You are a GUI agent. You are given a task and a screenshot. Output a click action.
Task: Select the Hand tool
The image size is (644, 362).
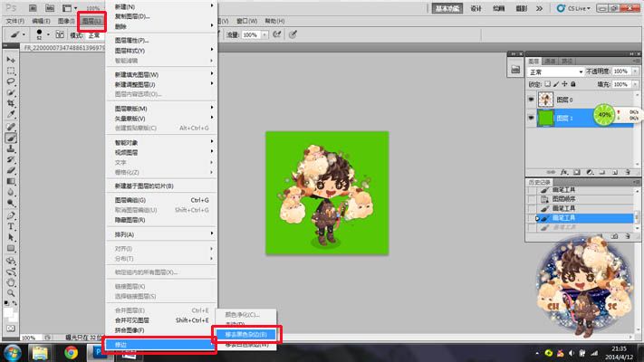(11, 282)
